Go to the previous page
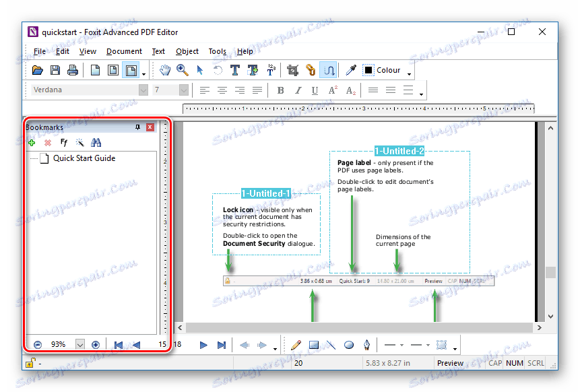580x392 pixels. coord(136,345)
